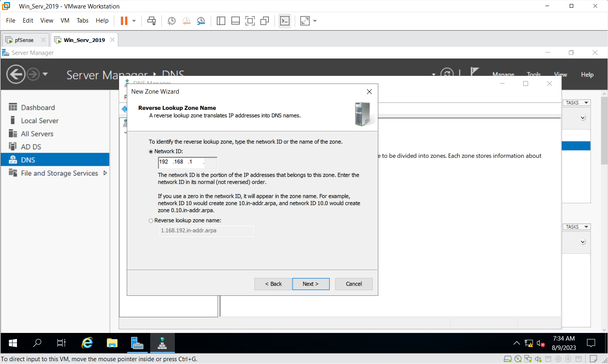608x364 pixels.
Task: Expand File and Storage Services arrow
Action: (105, 173)
